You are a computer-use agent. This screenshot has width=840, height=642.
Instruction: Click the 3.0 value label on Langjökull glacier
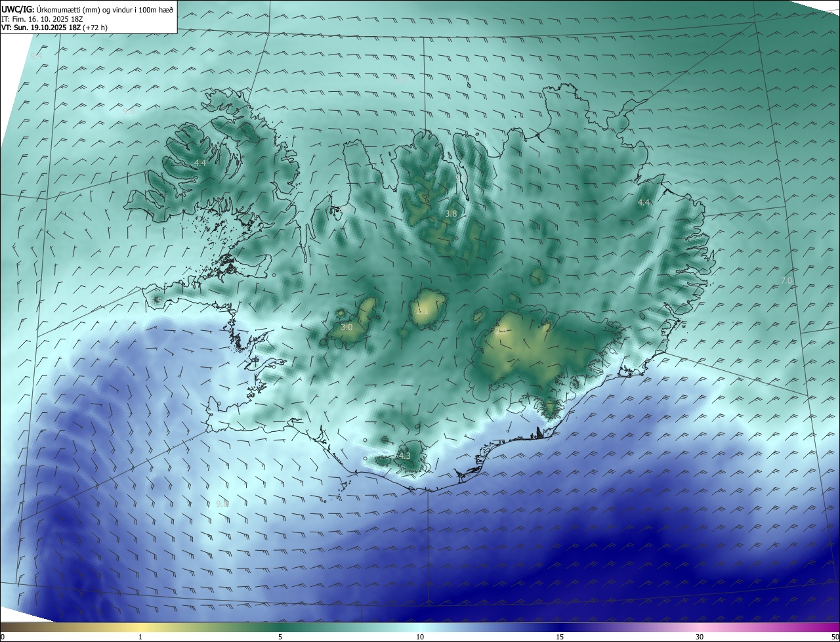pyautogui.click(x=346, y=327)
